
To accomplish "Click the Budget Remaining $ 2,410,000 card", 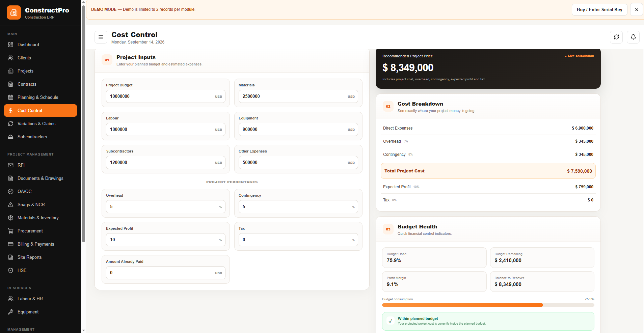I will (x=542, y=258).
